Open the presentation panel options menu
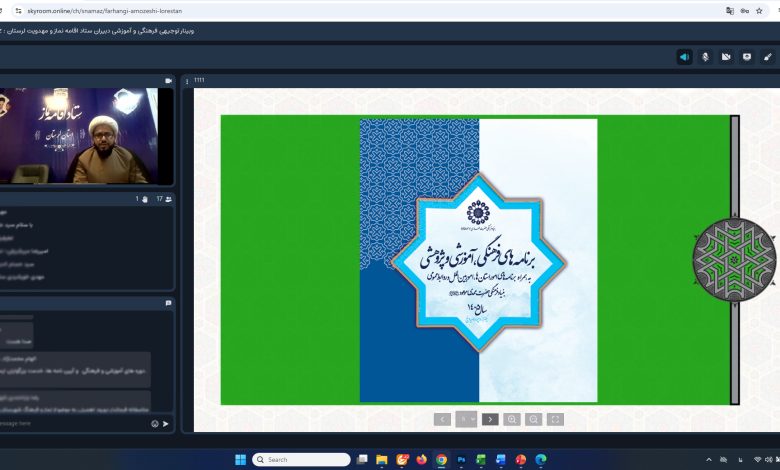This screenshot has height=470, width=780. point(187,81)
